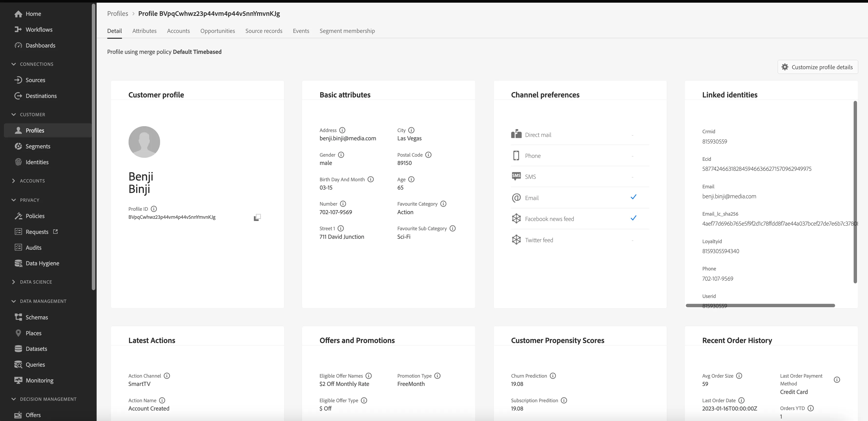Copy the Profile ID with copy icon
The height and width of the screenshot is (421, 868).
[x=257, y=217]
